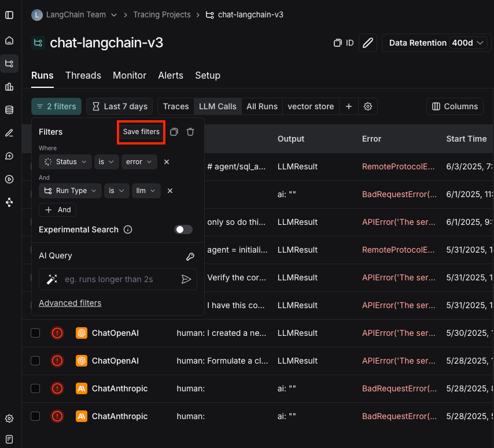Select the LLM Calls view
This screenshot has width=494, height=448.
pos(217,106)
